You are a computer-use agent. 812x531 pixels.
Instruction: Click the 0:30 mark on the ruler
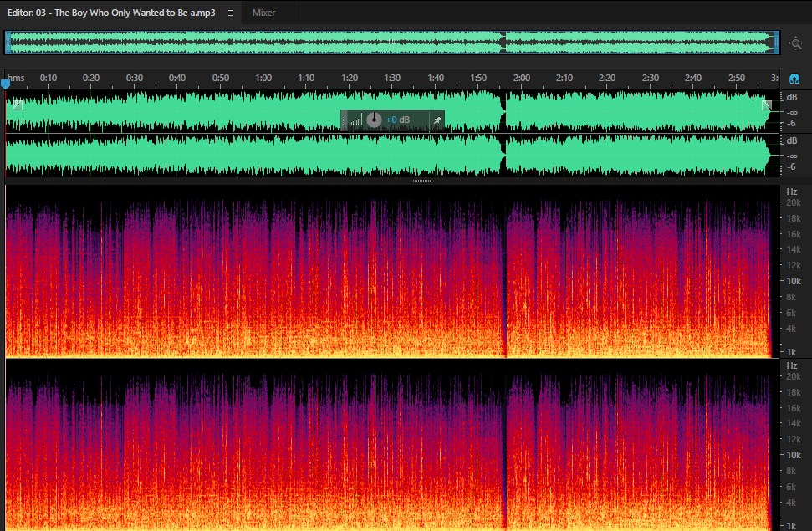click(134, 78)
